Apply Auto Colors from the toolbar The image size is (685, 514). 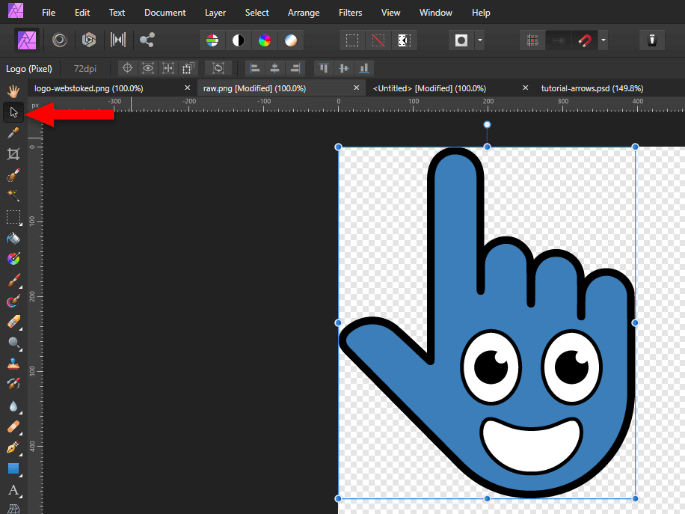tap(264, 40)
